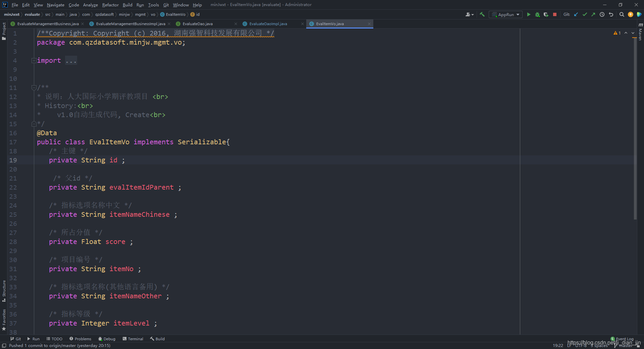Switch to EvaluateManagementBusiness.java tab
Image resolution: width=644 pixels, height=349 pixels.
(x=48, y=24)
